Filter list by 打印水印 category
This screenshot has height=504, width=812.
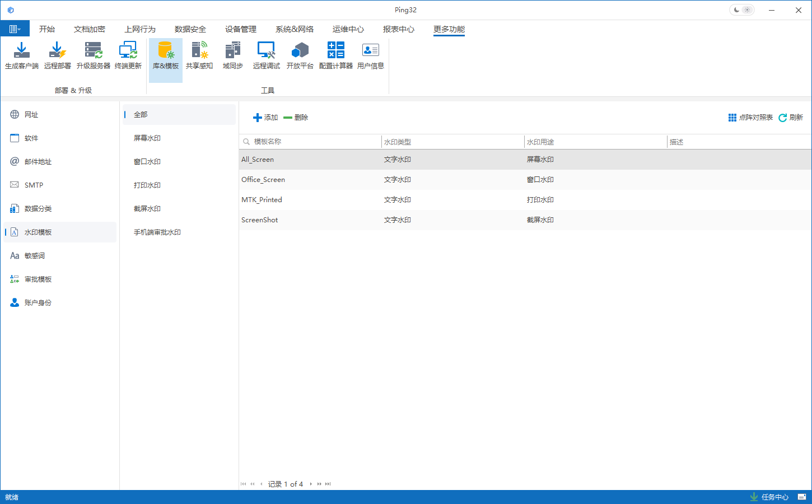(147, 185)
